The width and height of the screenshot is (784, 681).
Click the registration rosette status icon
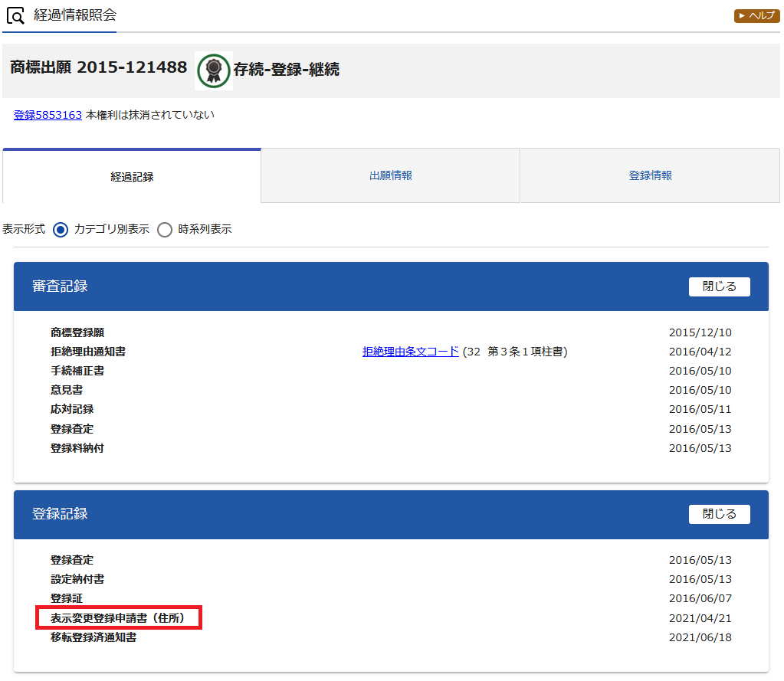214,71
